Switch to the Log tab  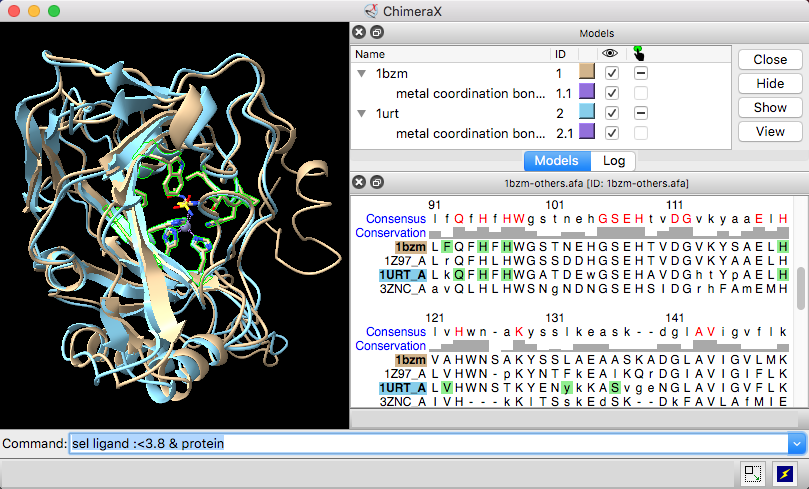tap(613, 160)
